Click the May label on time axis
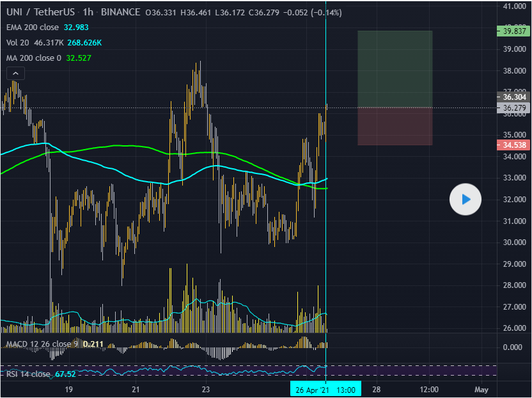 [481, 389]
